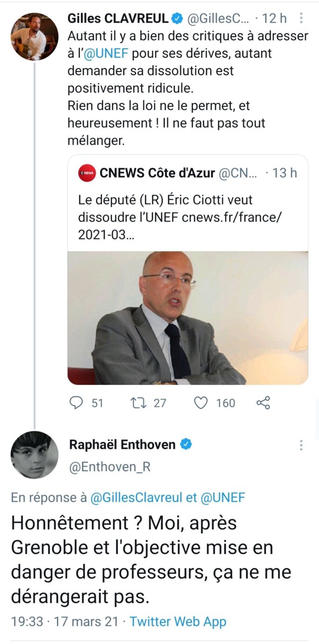Screen dimensions: 319x644
Task: Open Raphaël Enthoven's avatar
Action: [35, 455]
